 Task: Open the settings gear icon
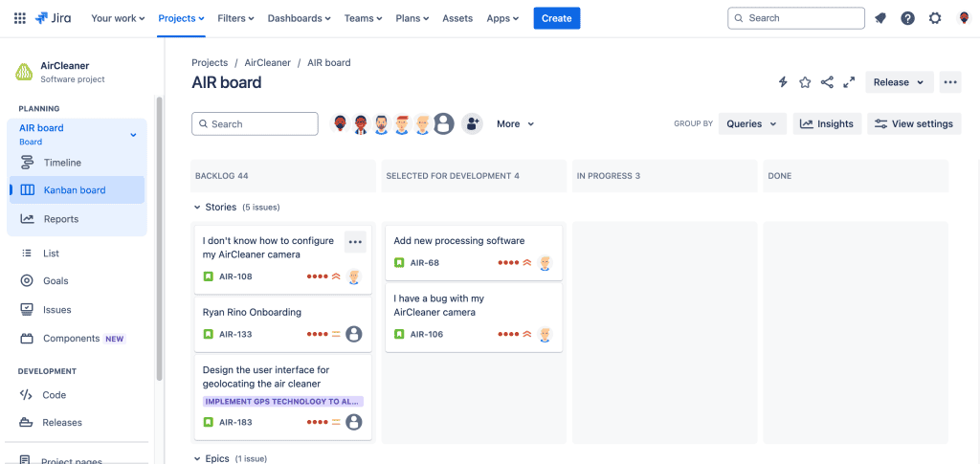(935, 18)
